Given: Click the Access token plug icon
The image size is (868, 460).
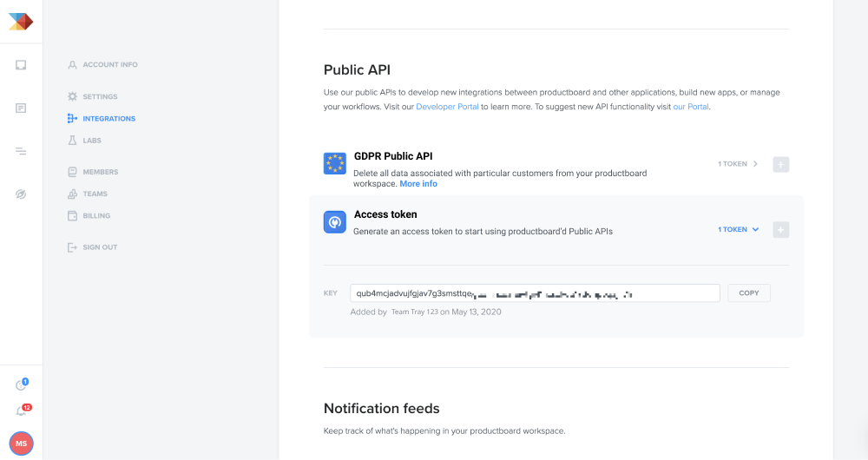Looking at the screenshot, I should coord(335,222).
